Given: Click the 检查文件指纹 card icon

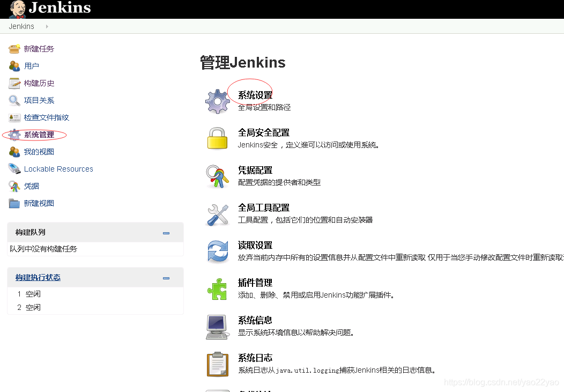Looking at the screenshot, I should [x=14, y=117].
